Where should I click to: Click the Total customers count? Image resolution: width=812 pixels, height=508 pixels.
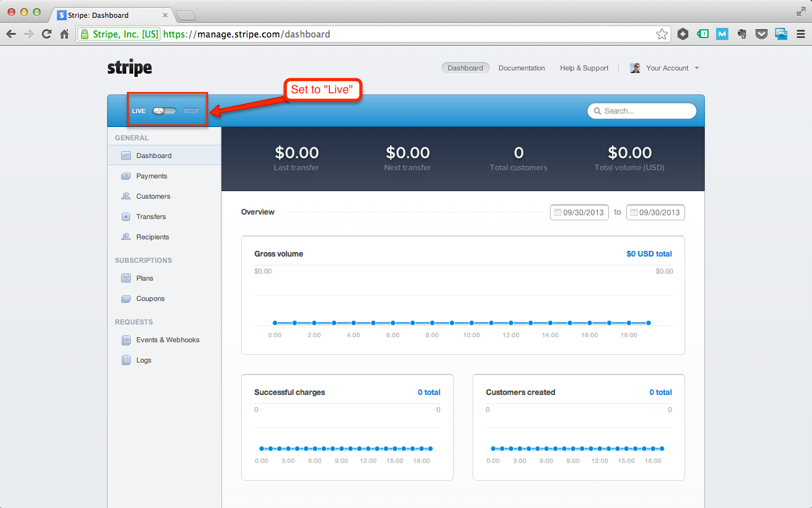pos(518,152)
